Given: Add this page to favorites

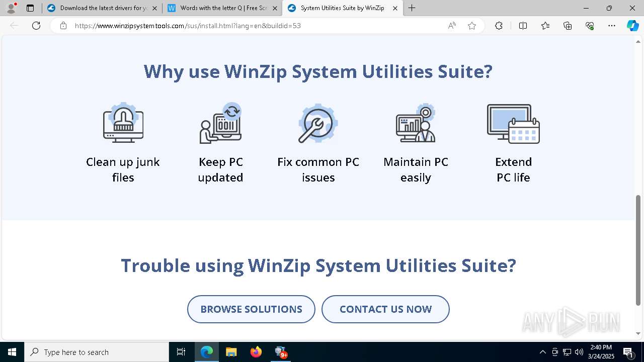Looking at the screenshot, I should click(x=472, y=26).
